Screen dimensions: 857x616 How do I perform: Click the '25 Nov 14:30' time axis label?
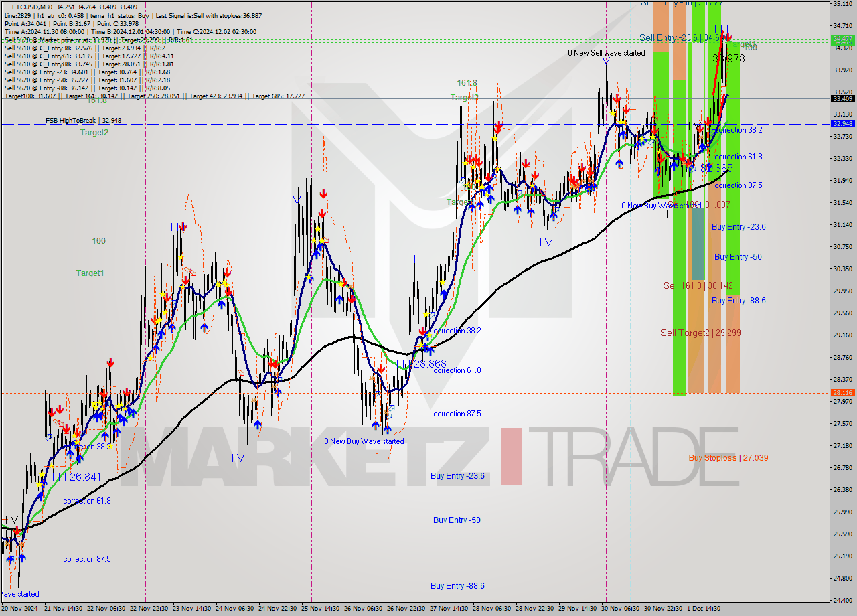[321, 609]
